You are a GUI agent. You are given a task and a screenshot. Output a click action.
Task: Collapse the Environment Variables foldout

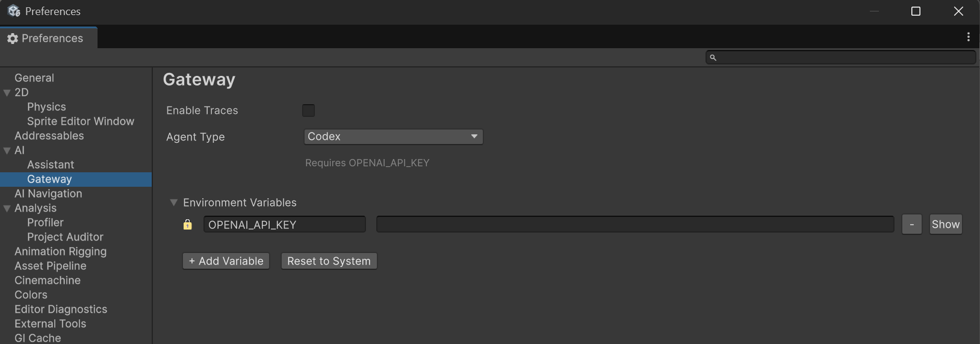tap(173, 203)
